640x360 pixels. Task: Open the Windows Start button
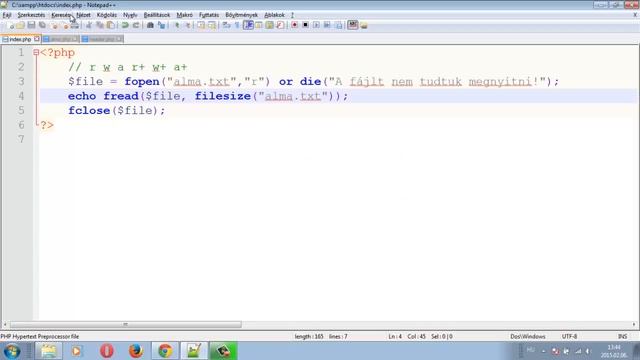pos(11,351)
